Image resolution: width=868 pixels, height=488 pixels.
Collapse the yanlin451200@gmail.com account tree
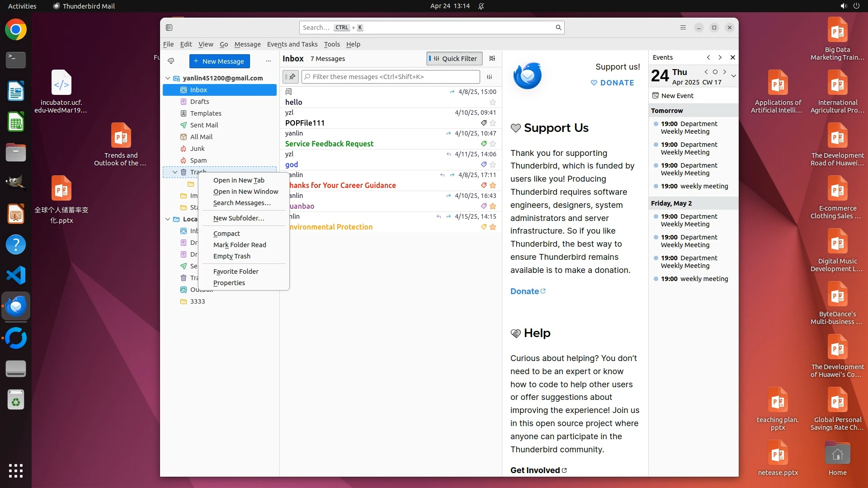(x=168, y=78)
